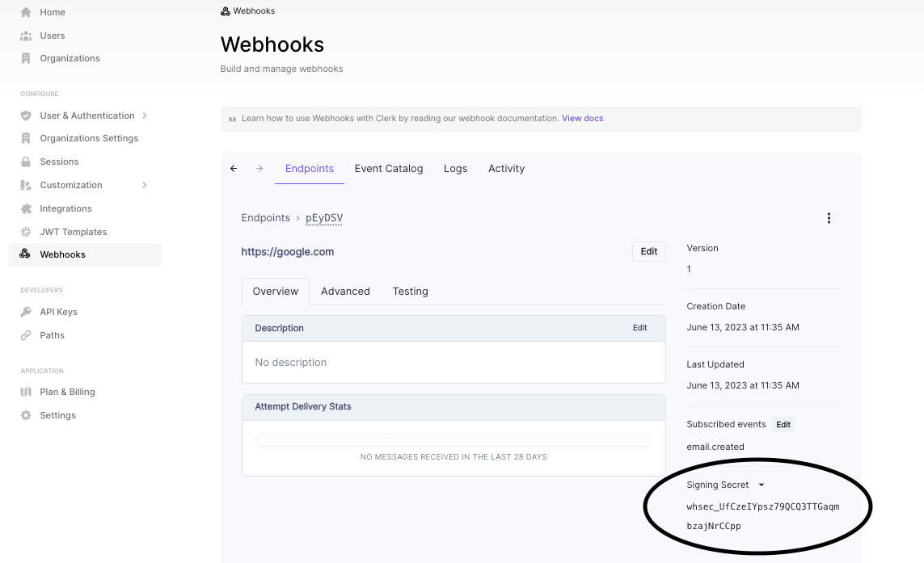This screenshot has height=563, width=924.
Task: Click the View docs link
Action: (x=582, y=118)
